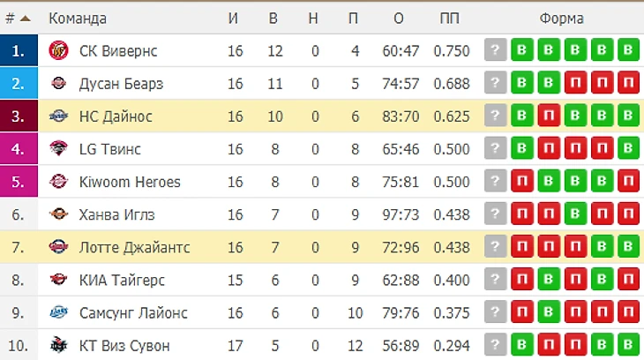Screen dimensions: 644x360
Task: Click the Kiwoom Heroes team logo
Action: 58,182
